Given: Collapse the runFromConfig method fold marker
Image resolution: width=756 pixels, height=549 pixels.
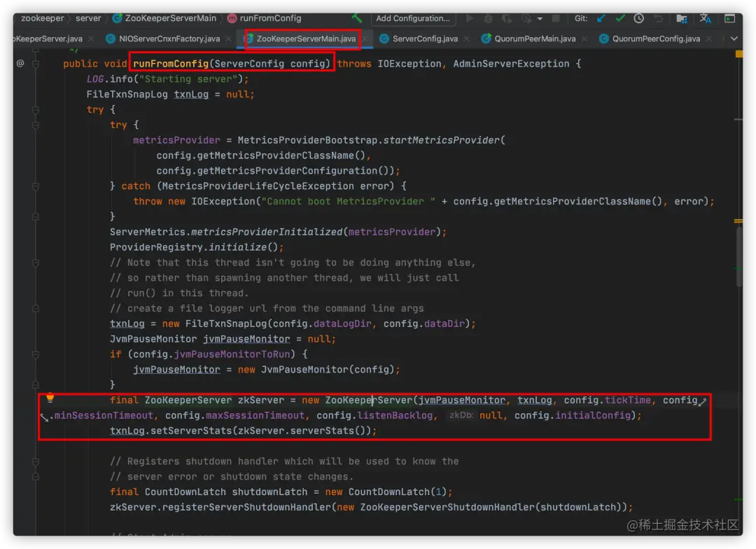Looking at the screenshot, I should click(x=35, y=63).
